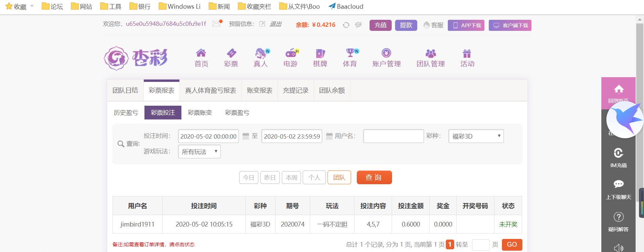Switch to 彩票报表 tab
644x252 pixels.
click(x=162, y=90)
